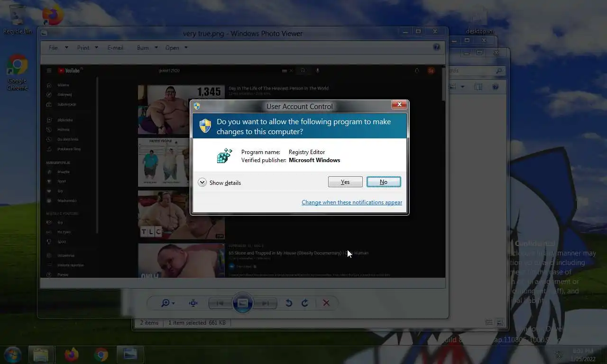
Task: Click the actual size fit button in Photo Viewer
Action: click(x=193, y=303)
